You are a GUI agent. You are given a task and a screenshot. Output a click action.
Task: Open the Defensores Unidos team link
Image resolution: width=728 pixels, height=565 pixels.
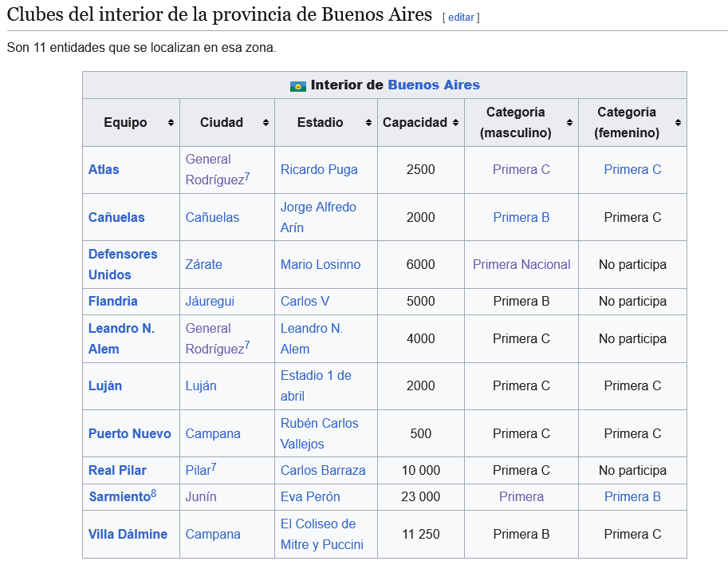point(123,264)
